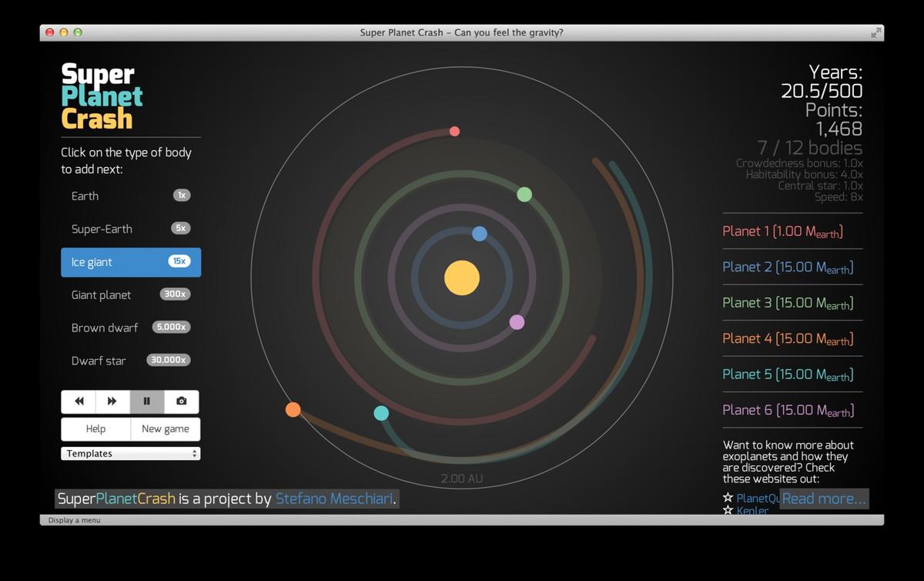Click the star icon beside Kepler
Image resolution: width=924 pixels, height=581 pixels.
click(728, 511)
